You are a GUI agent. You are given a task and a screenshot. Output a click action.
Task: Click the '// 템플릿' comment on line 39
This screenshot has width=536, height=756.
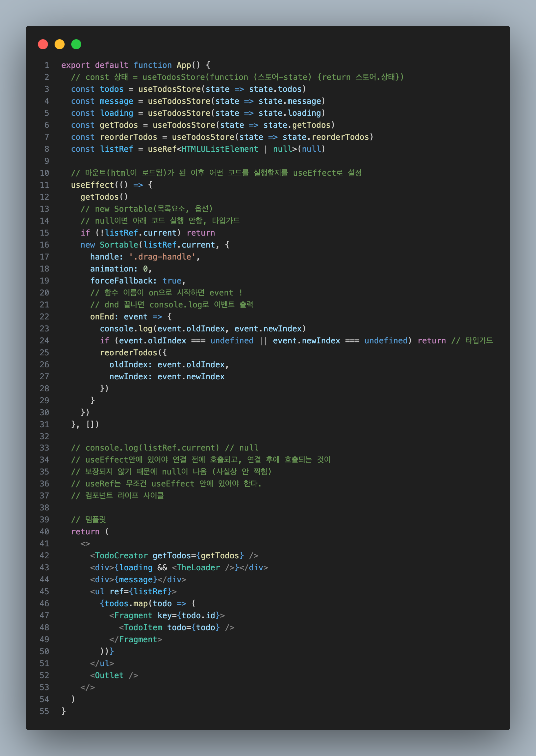point(89,520)
